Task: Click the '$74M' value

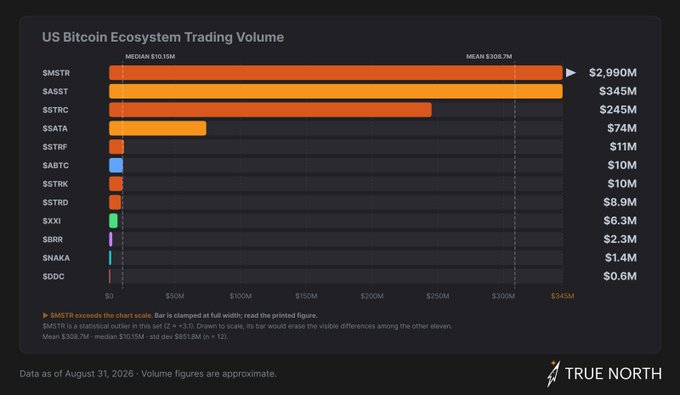Action: pyautogui.click(x=622, y=128)
